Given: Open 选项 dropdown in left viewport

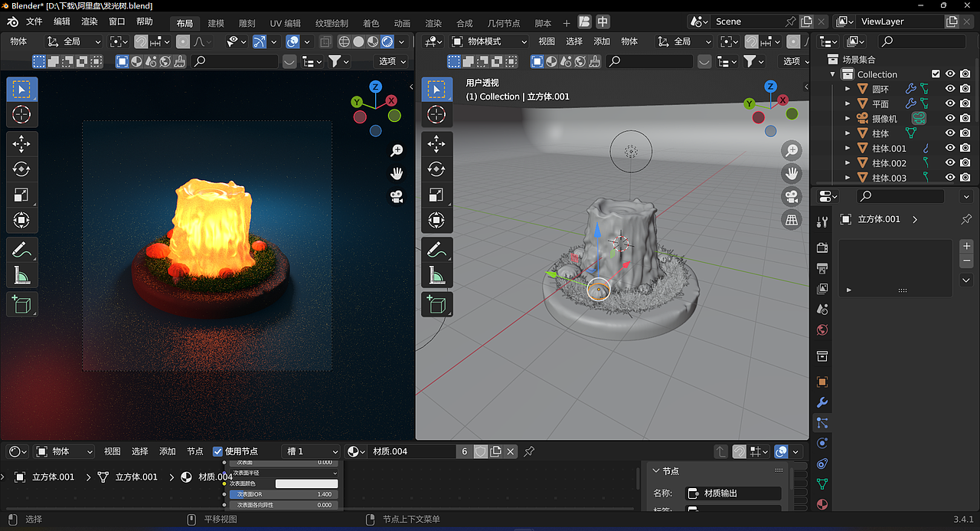Looking at the screenshot, I should [392, 61].
